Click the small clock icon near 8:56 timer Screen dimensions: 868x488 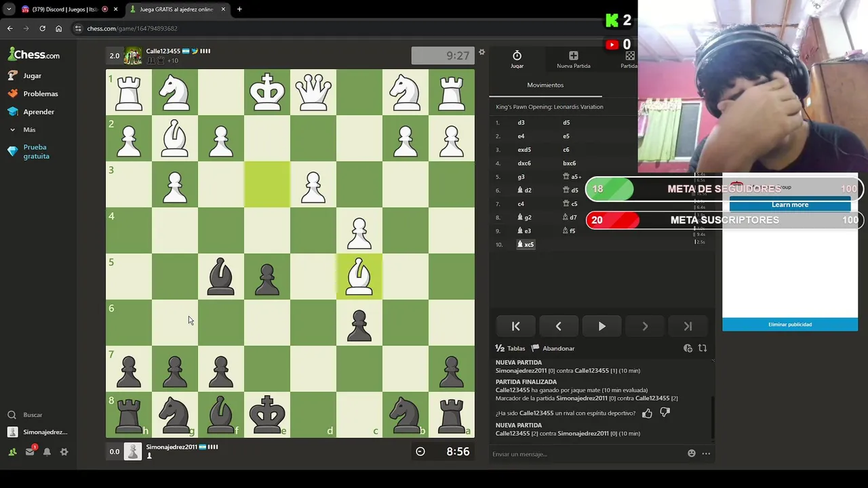[x=420, y=451]
